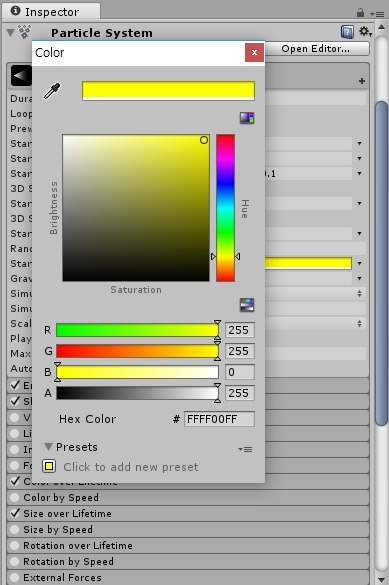This screenshot has height=585, width=389.
Task: Click the Size over Lifetime label
Action: click(x=68, y=513)
